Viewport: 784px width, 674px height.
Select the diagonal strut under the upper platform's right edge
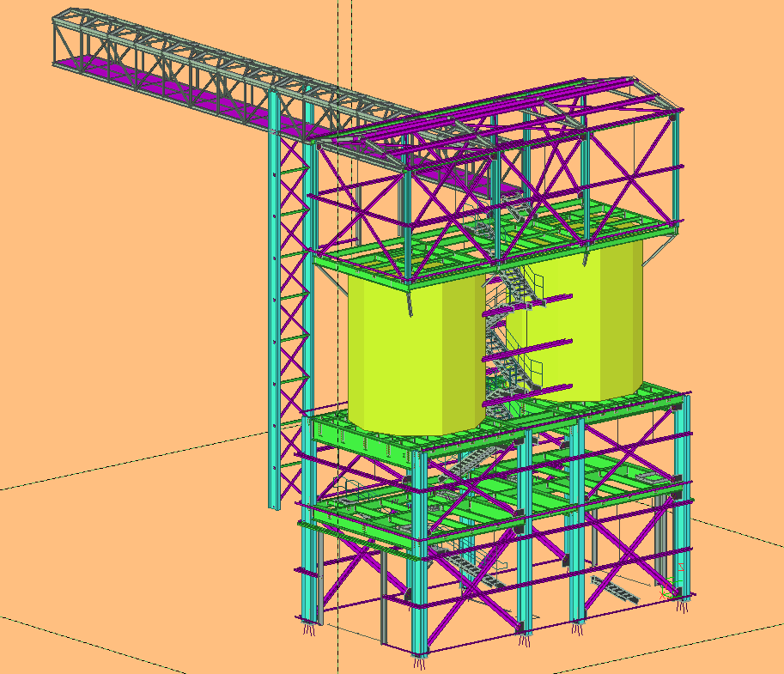click(x=659, y=252)
